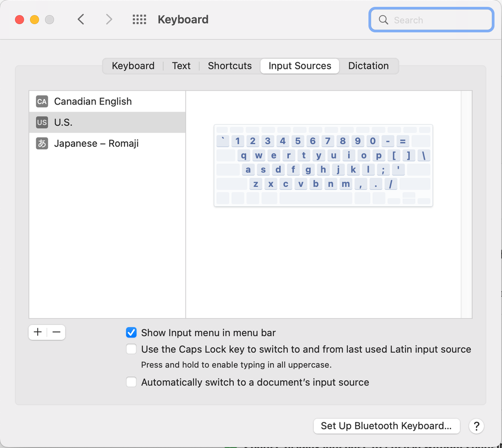Image resolution: width=502 pixels, height=448 pixels.
Task: Click into the Search field
Action: [x=438, y=20]
